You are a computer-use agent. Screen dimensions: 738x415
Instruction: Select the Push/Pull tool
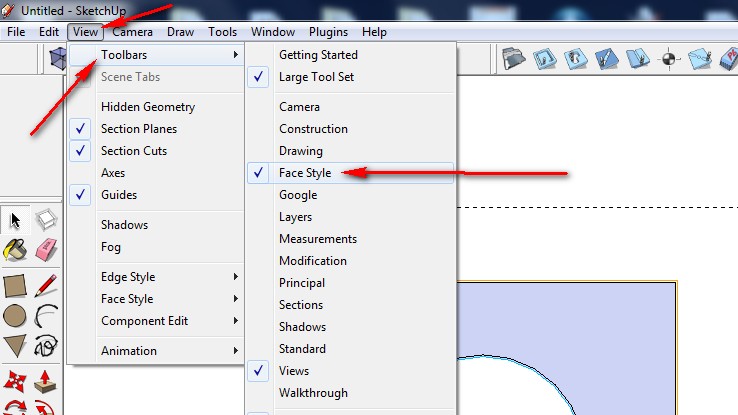(x=46, y=381)
